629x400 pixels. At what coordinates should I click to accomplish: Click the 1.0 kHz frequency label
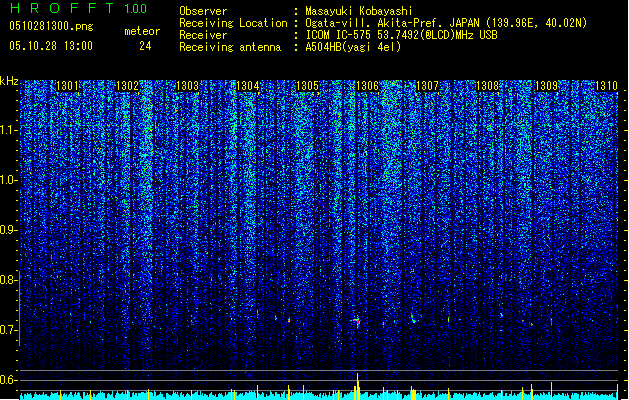click(9, 180)
